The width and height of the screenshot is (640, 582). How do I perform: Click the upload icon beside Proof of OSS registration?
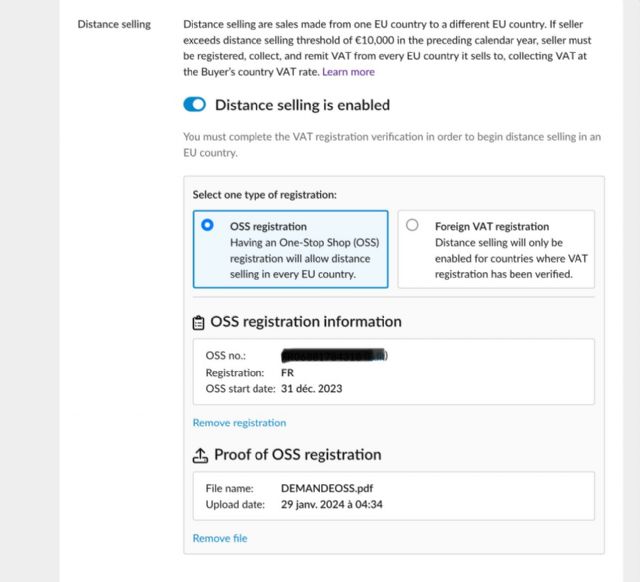[200, 455]
